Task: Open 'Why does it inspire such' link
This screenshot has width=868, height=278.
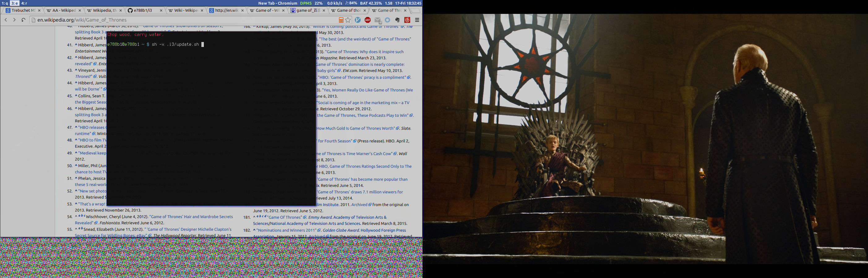Action: pos(364,52)
